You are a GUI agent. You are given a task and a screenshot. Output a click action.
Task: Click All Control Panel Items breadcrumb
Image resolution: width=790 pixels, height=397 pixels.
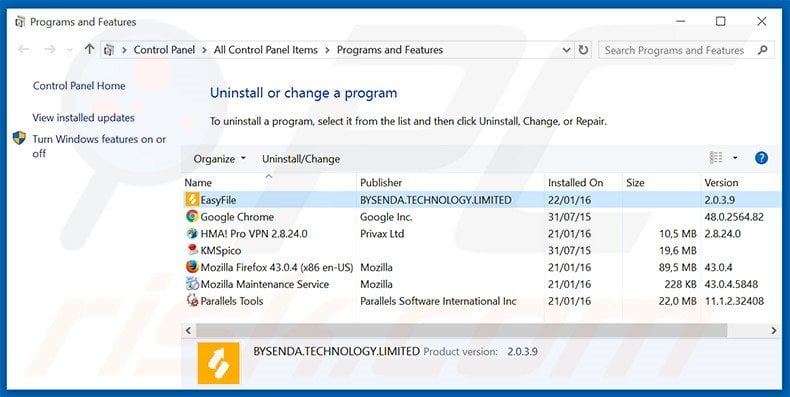[266, 50]
